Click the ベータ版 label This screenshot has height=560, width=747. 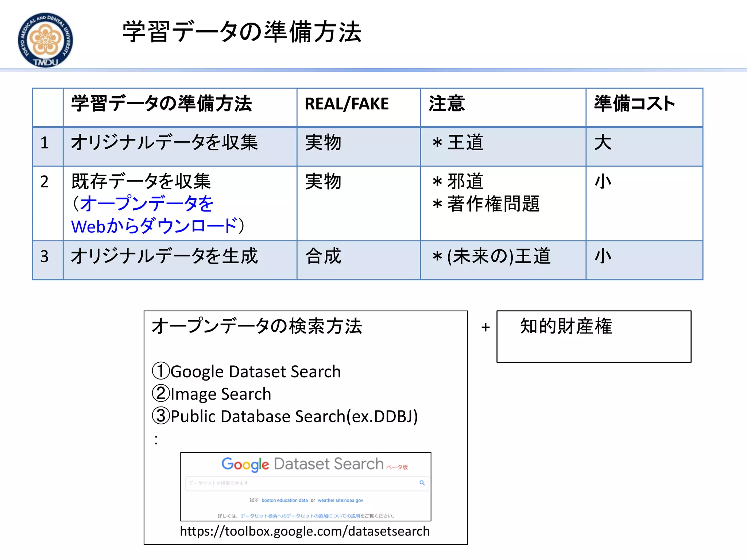[397, 467]
